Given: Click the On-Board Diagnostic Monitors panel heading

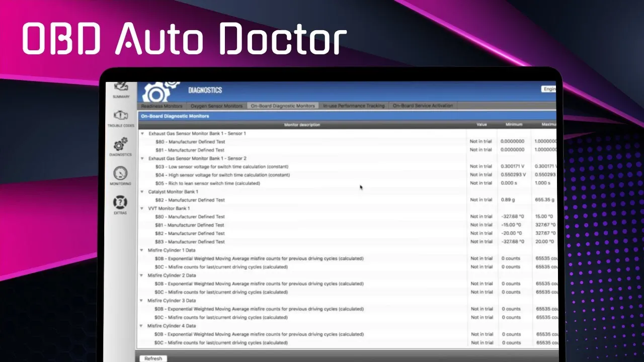Looking at the screenshot, I should pos(175,116).
